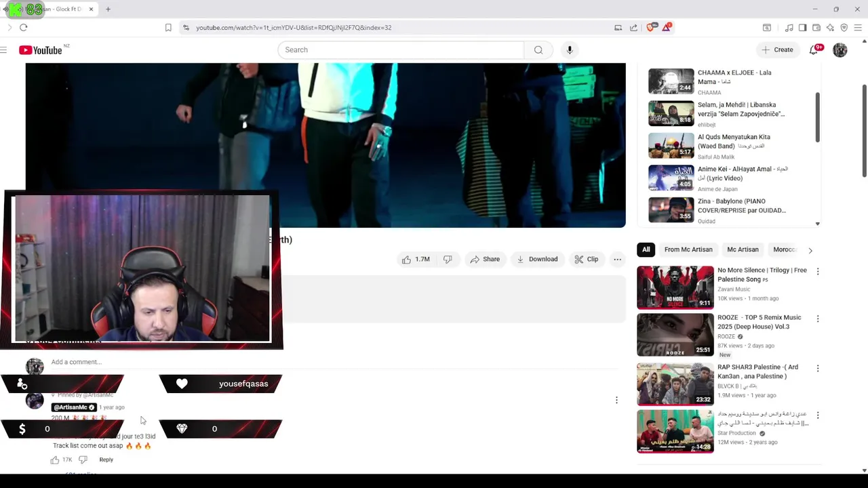
Task: Open No More Silence Trilogy thumbnail
Action: pyautogui.click(x=675, y=287)
